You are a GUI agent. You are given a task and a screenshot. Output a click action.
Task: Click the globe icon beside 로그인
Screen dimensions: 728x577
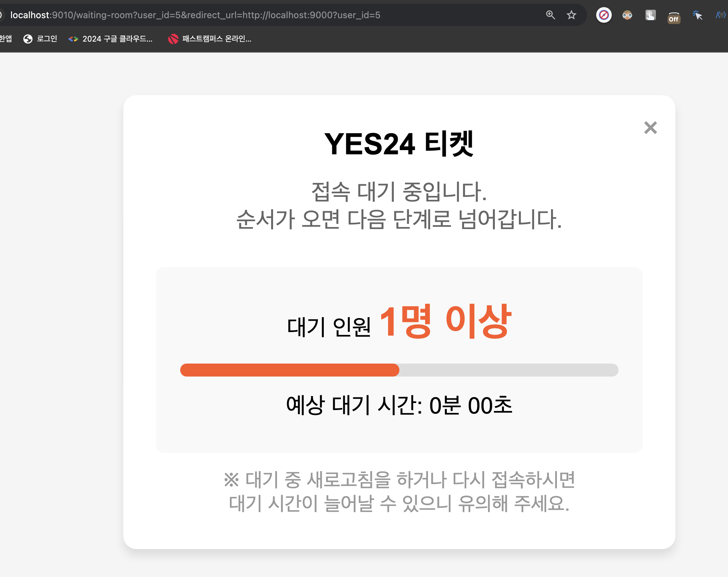pos(28,39)
